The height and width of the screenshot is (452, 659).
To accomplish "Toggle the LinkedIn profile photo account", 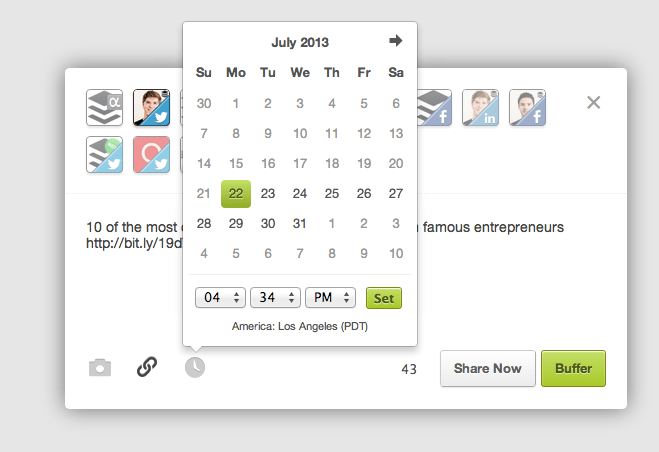I will [480, 107].
